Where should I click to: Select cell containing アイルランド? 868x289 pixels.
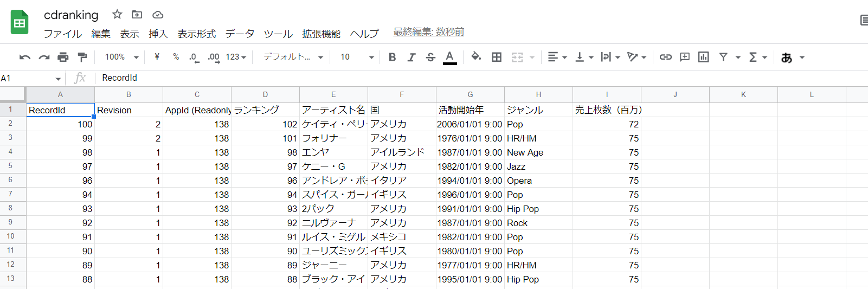pyautogui.click(x=402, y=152)
